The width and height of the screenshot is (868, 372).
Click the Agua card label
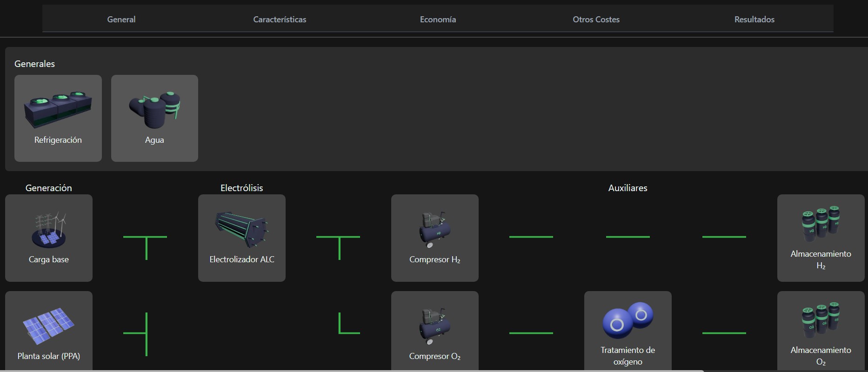pos(154,140)
